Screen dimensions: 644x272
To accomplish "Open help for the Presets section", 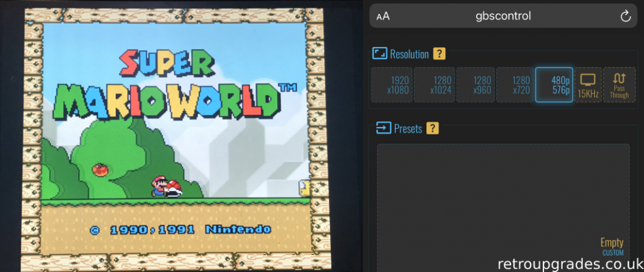I will click(x=433, y=128).
